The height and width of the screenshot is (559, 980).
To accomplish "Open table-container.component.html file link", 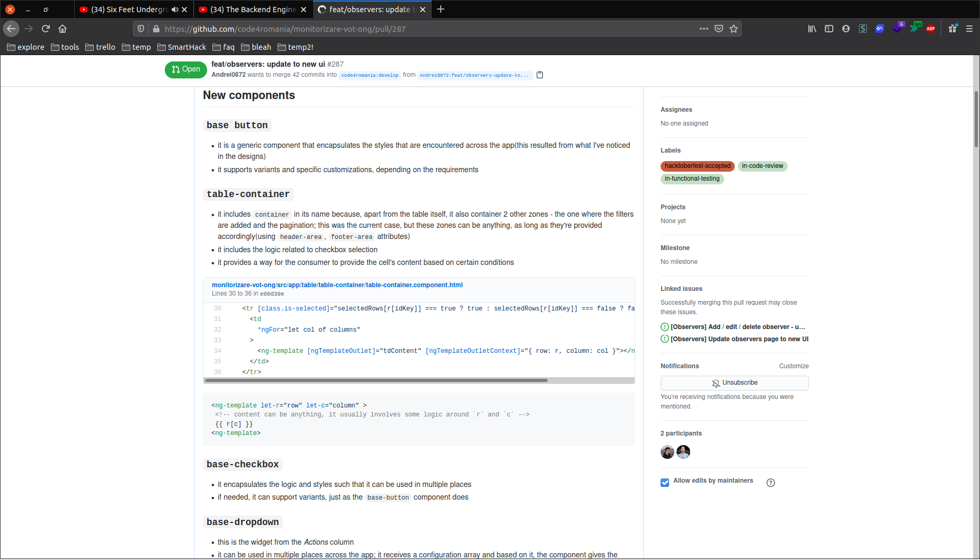I will (x=337, y=285).
